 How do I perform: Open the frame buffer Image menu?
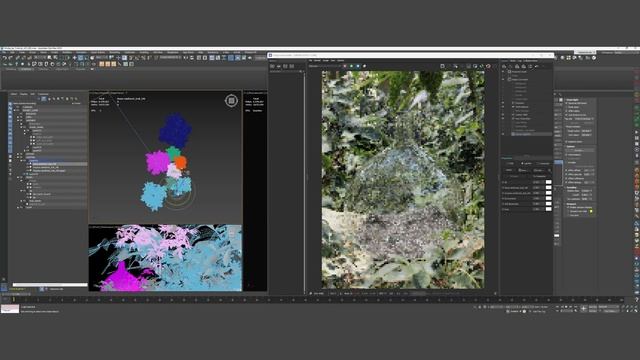[x=326, y=60]
